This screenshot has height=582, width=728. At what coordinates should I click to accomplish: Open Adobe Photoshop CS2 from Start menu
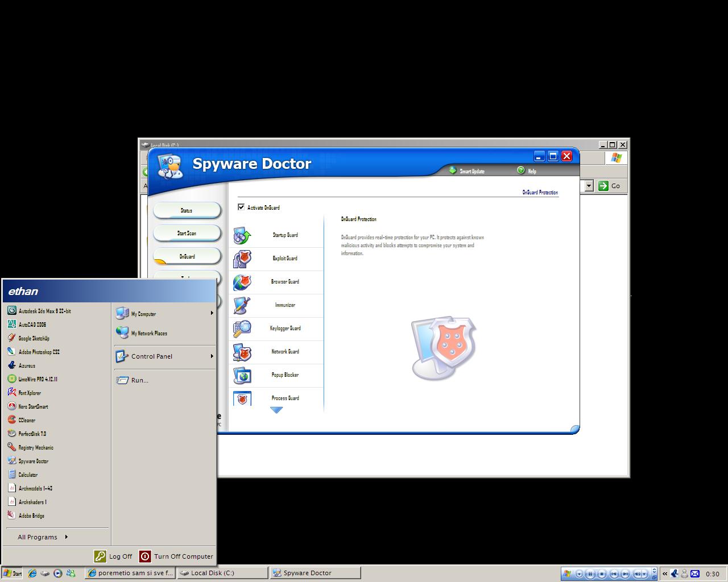57,352
